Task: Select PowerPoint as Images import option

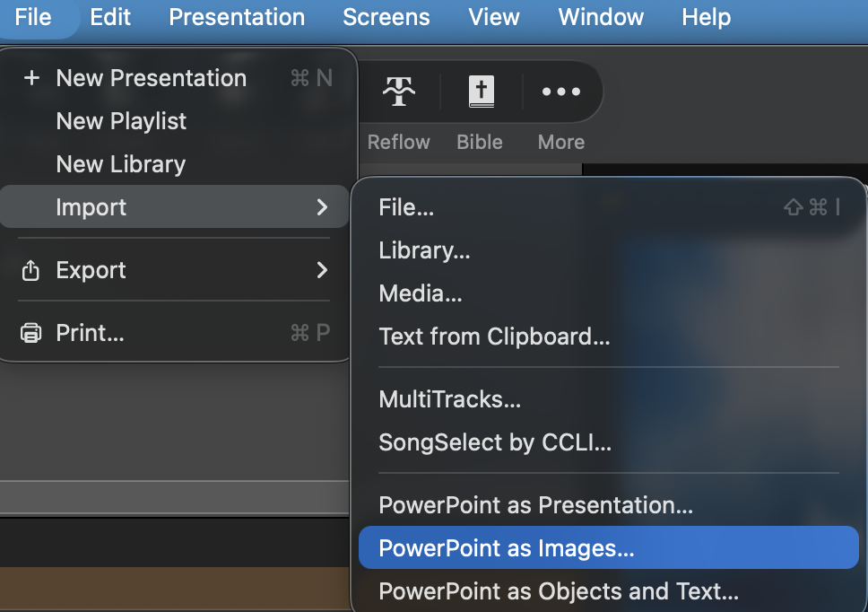Action: (507, 548)
